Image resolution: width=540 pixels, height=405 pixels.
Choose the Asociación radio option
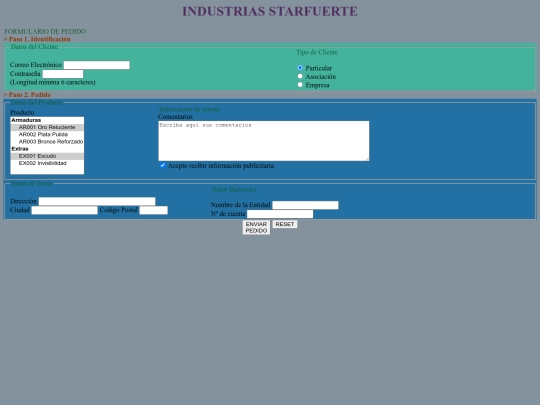point(300,76)
